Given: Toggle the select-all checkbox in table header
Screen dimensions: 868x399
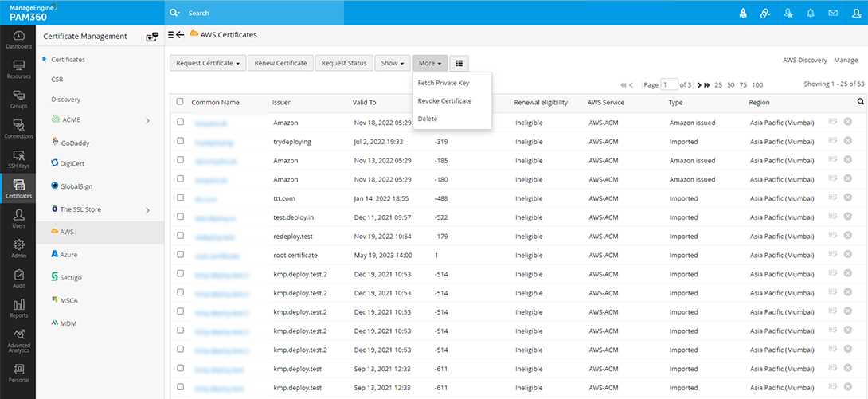Looking at the screenshot, I should pyautogui.click(x=180, y=102).
